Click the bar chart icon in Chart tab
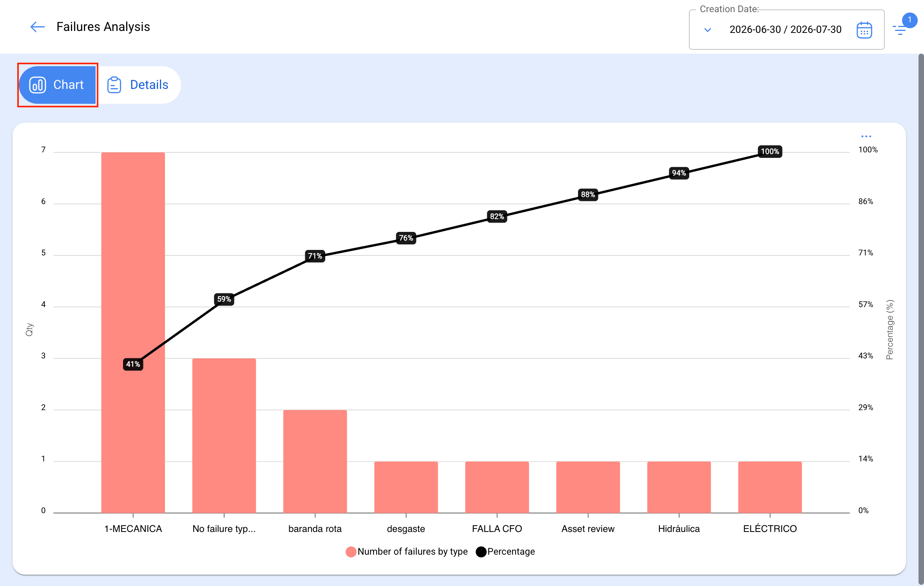 pyautogui.click(x=38, y=85)
